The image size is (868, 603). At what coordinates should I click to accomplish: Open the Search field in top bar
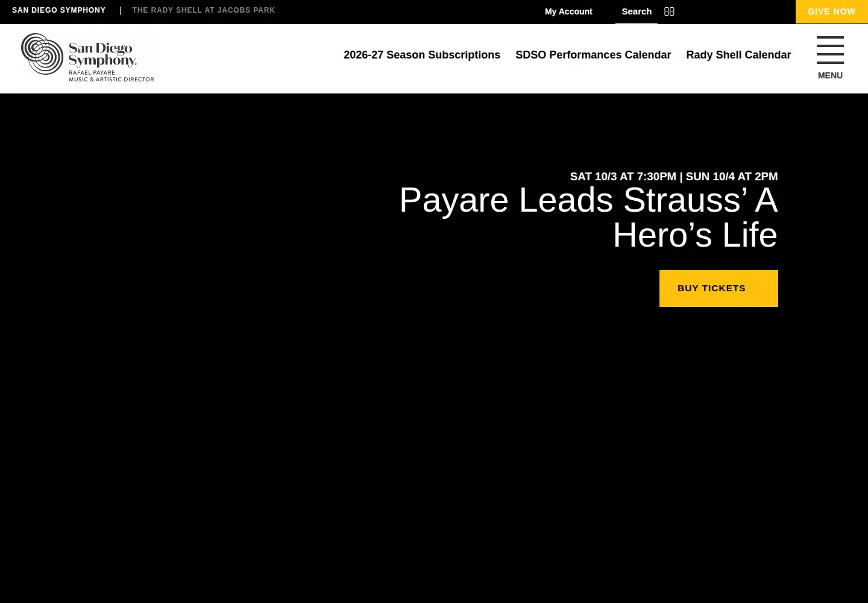(637, 11)
